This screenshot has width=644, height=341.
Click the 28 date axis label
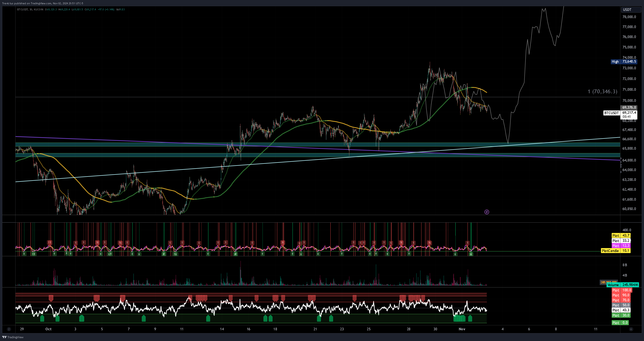point(408,329)
